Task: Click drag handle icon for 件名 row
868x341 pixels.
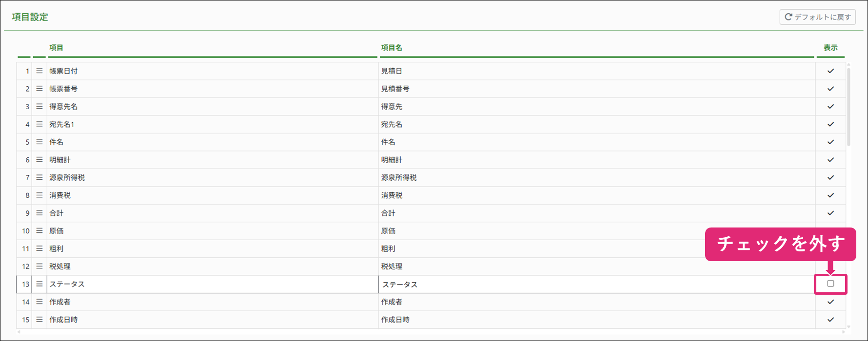Action: (x=39, y=142)
